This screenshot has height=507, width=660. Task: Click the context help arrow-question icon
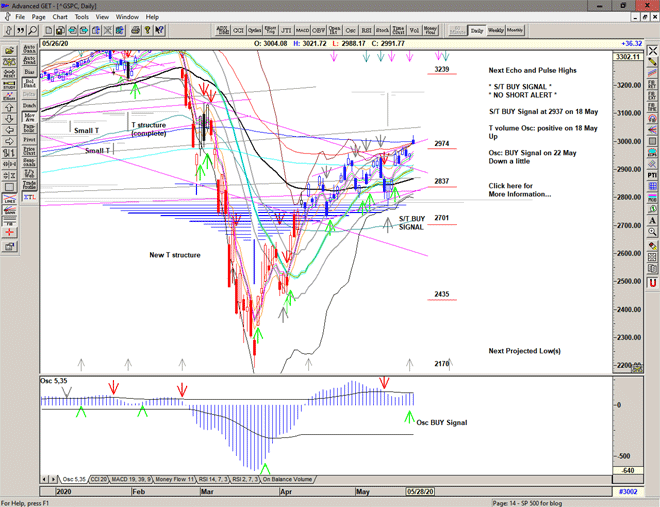tap(159, 30)
